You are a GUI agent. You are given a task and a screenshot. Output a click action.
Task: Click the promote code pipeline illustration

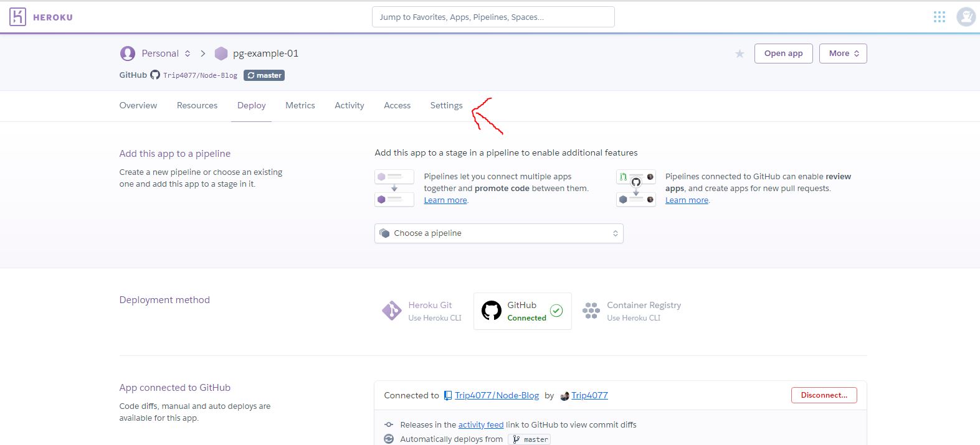click(x=394, y=188)
